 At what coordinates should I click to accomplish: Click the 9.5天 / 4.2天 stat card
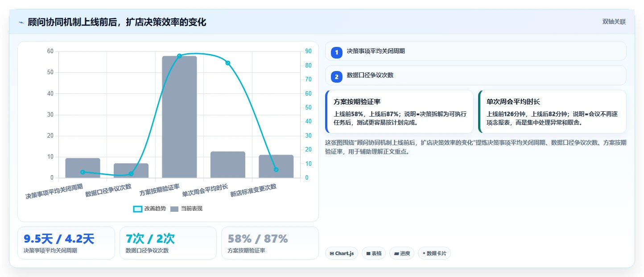pyautogui.click(x=66, y=243)
